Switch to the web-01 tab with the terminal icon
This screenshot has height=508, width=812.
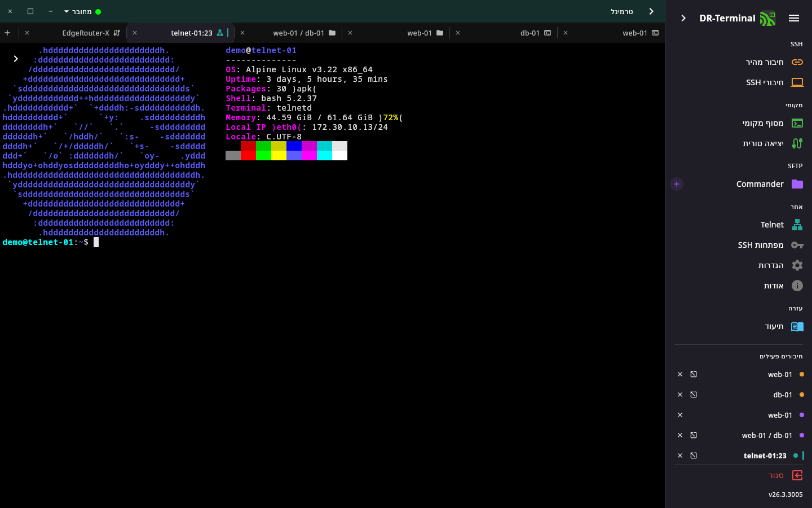[x=612, y=33]
